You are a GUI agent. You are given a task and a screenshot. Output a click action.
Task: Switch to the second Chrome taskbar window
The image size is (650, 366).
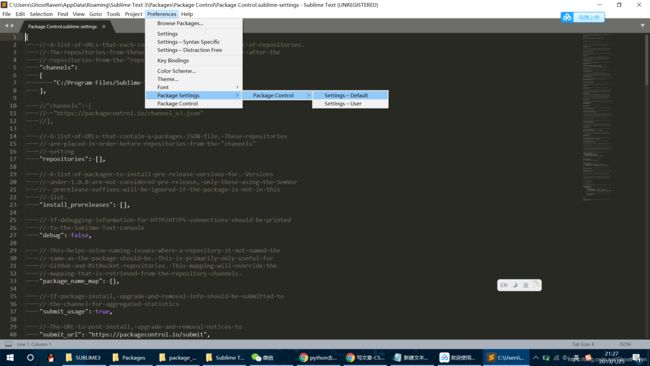(365, 357)
